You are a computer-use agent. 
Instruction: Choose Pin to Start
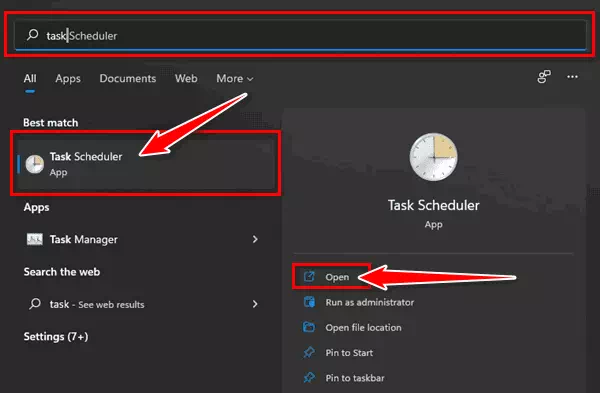[349, 353]
